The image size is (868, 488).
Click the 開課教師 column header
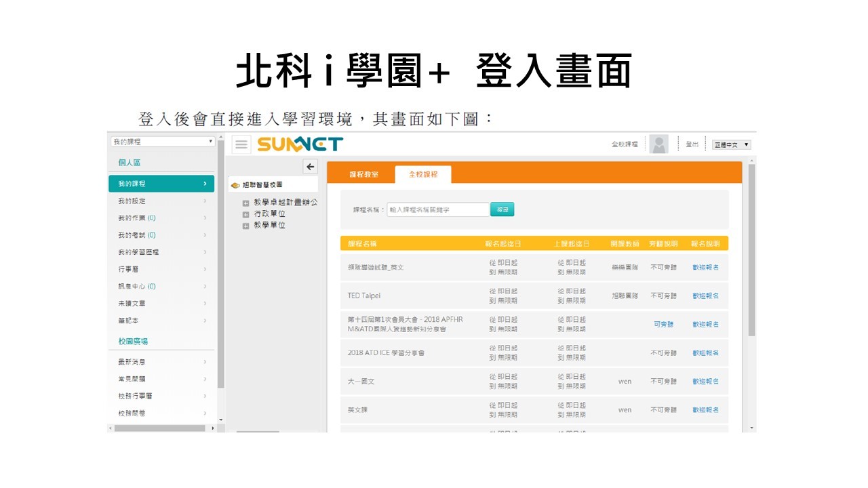pos(625,243)
